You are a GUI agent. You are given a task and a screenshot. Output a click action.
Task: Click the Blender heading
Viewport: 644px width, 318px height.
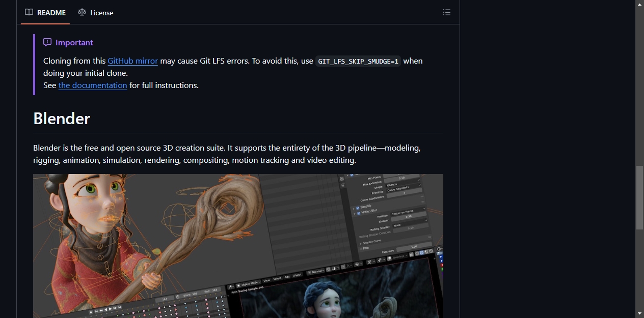click(x=62, y=119)
